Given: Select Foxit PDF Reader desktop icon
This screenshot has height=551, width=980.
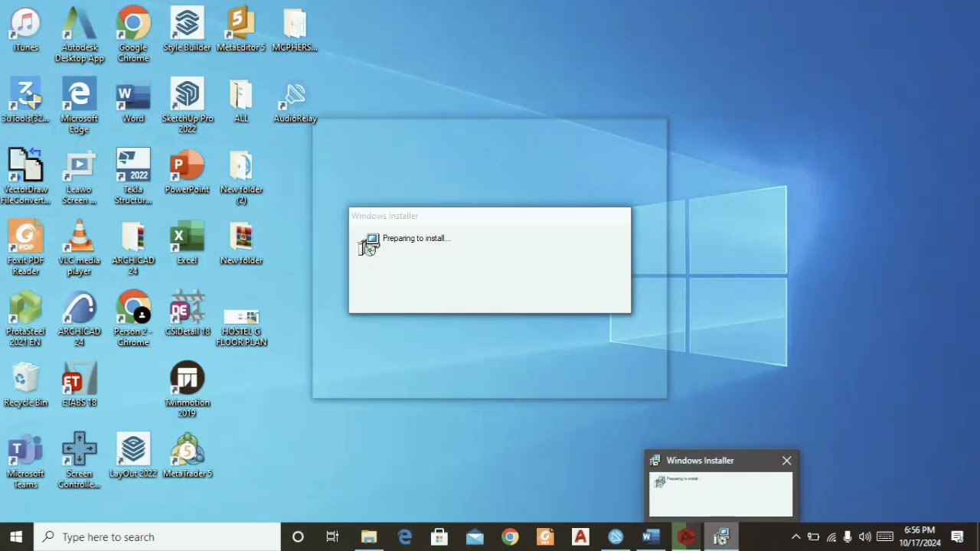Looking at the screenshot, I should (25, 249).
